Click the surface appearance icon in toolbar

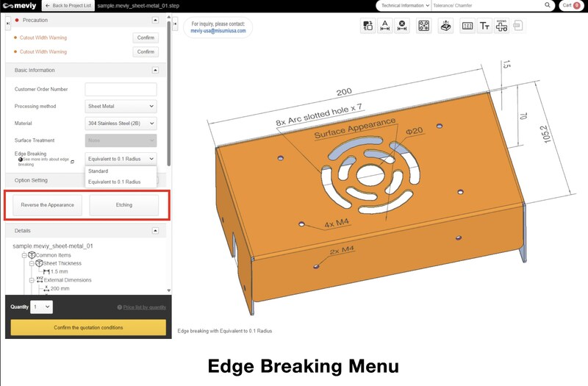pos(445,26)
